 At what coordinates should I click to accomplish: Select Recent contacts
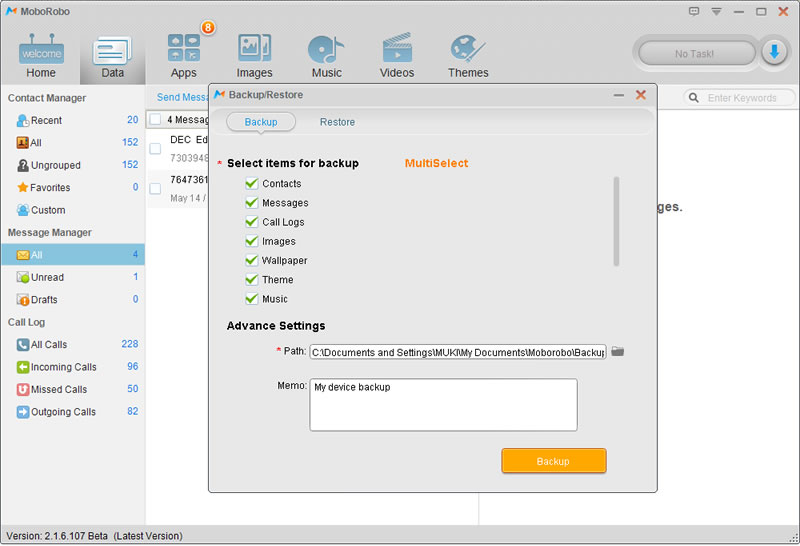pyautogui.click(x=73, y=120)
